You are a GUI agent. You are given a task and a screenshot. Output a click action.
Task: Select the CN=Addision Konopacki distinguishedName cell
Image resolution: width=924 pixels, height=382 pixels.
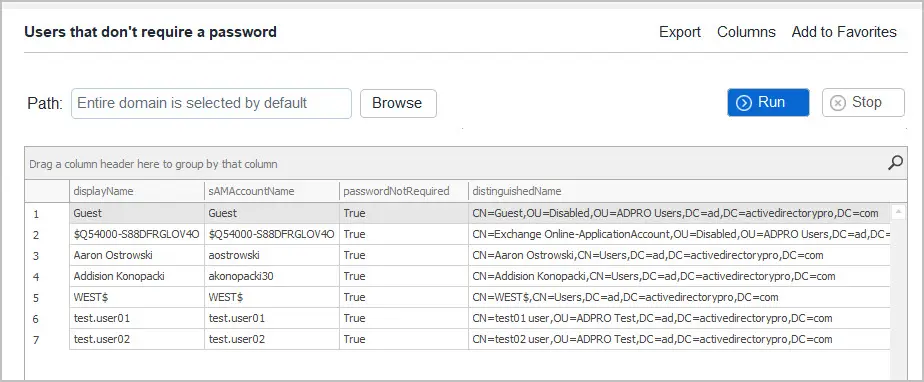point(679,276)
